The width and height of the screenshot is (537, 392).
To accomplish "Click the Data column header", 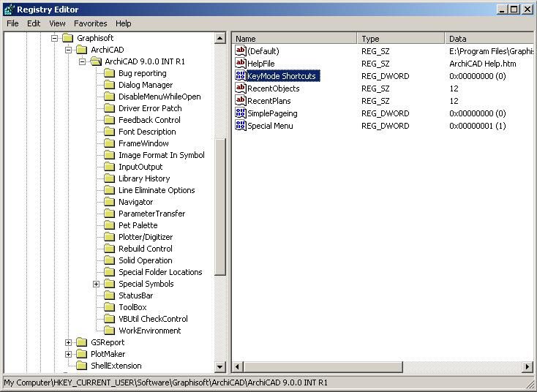I will (x=490, y=38).
